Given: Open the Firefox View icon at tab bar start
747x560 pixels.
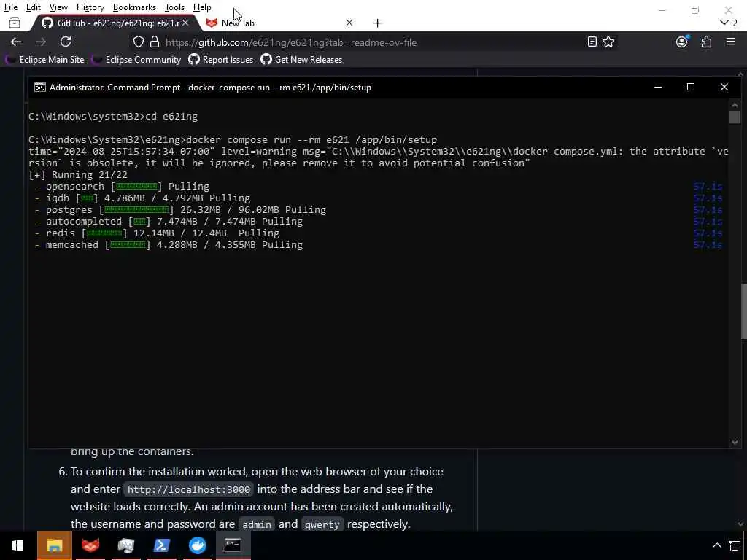Looking at the screenshot, I should point(15,23).
